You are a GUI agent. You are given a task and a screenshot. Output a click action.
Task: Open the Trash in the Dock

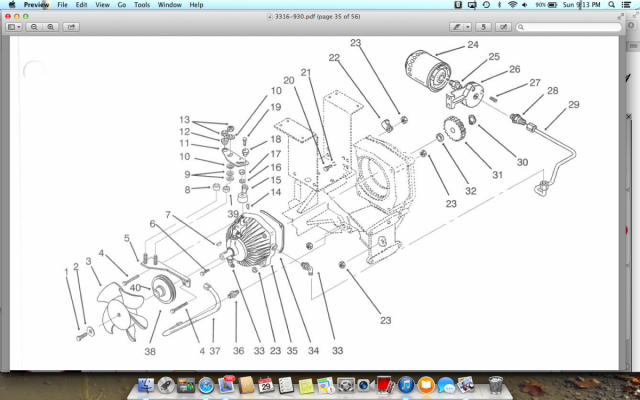tap(495, 385)
